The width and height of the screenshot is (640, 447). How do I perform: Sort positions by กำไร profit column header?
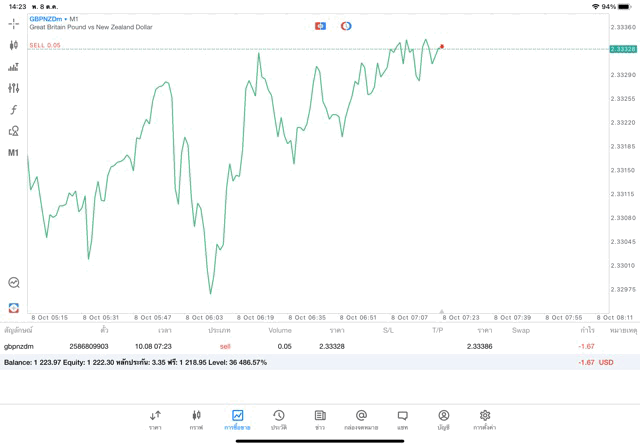(x=587, y=329)
